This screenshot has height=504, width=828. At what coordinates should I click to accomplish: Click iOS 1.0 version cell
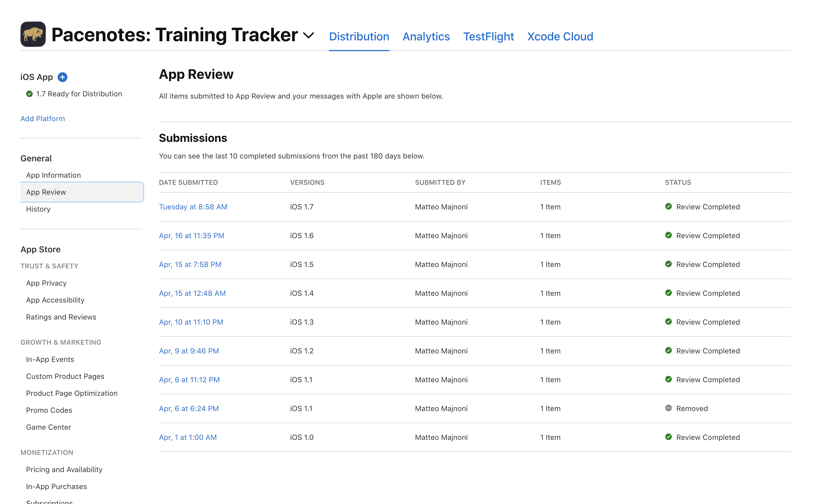302,438
